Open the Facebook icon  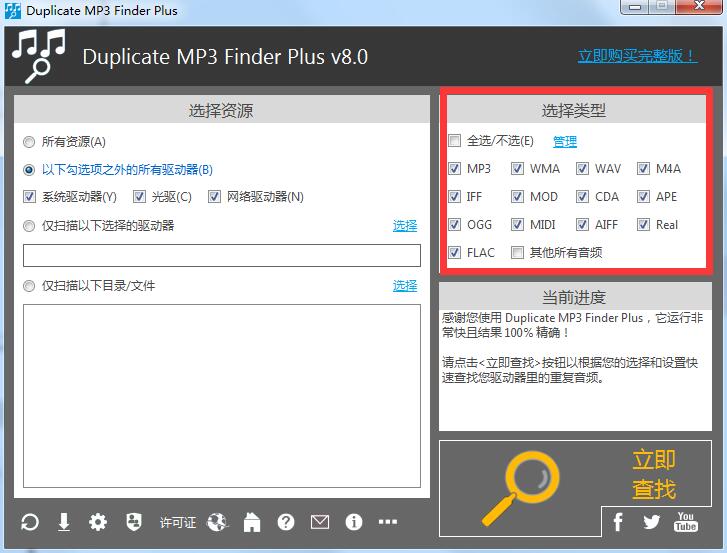(x=618, y=521)
